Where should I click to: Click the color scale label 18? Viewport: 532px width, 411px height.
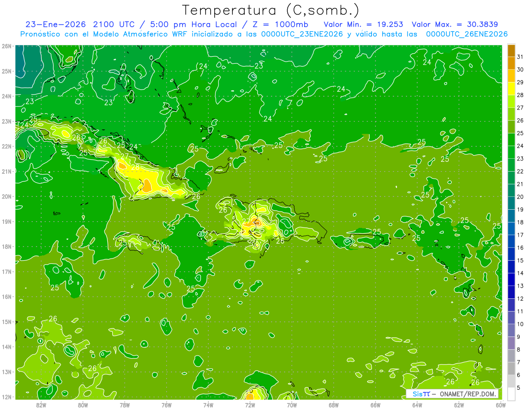tap(520, 222)
